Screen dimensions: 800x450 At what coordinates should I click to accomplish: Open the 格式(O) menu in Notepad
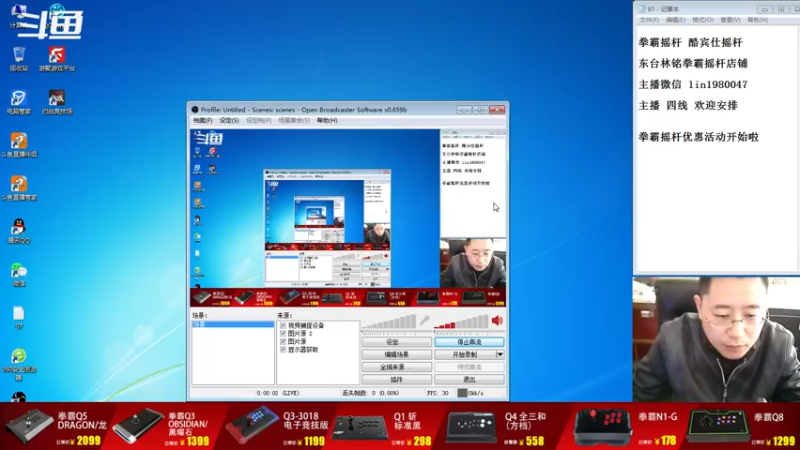703,20
